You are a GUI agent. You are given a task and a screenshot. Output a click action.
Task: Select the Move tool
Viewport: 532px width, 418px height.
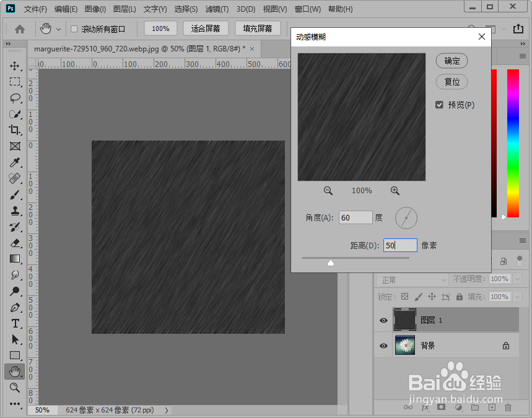[14, 66]
